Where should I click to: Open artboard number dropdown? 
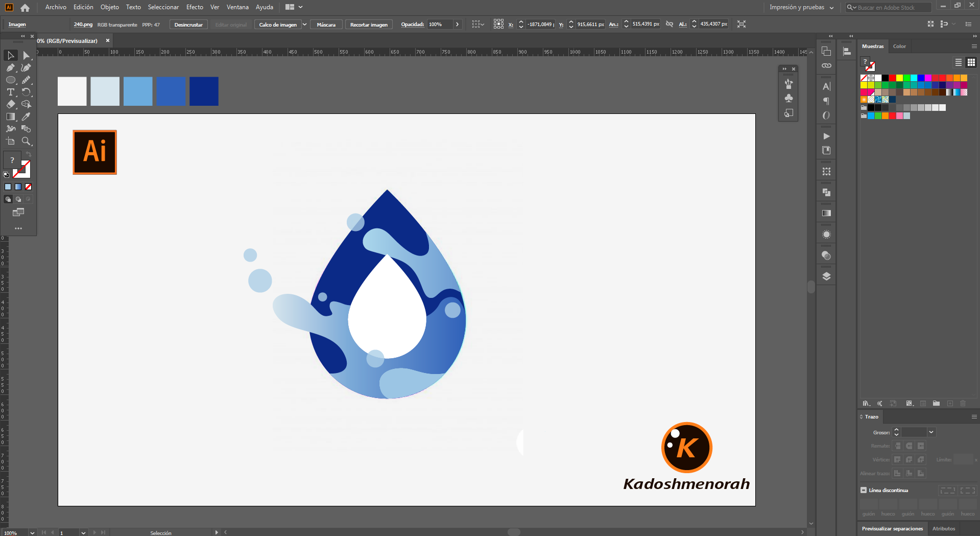pos(83,532)
